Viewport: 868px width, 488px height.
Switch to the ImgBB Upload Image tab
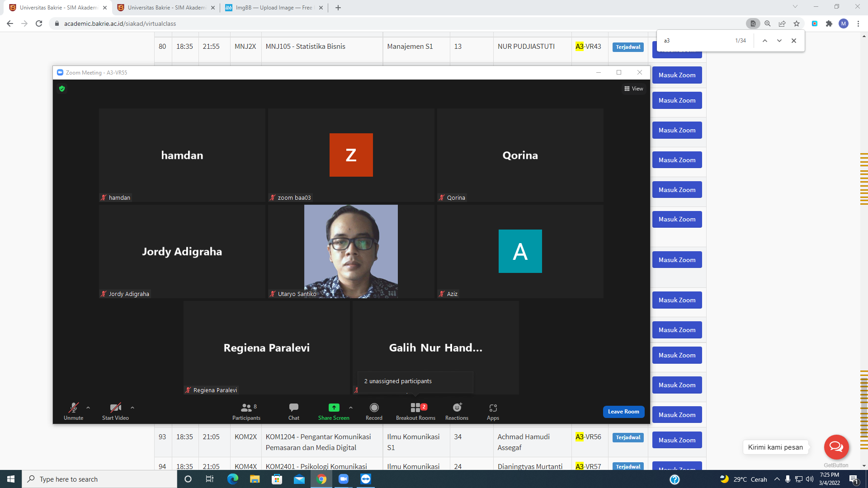274,8
